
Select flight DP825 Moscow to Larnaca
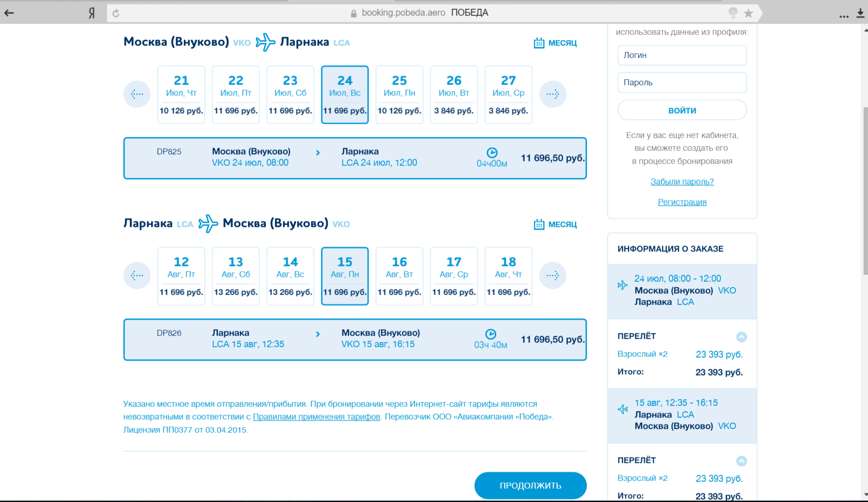click(x=354, y=158)
